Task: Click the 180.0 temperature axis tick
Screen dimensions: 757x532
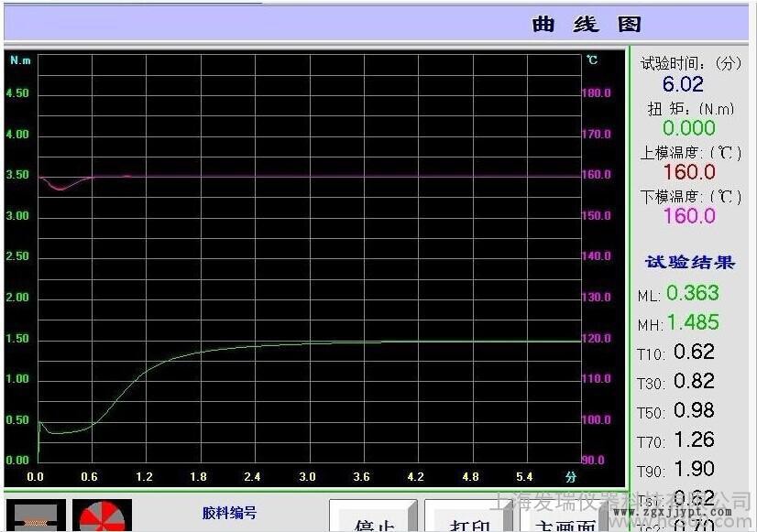Action: [597, 93]
